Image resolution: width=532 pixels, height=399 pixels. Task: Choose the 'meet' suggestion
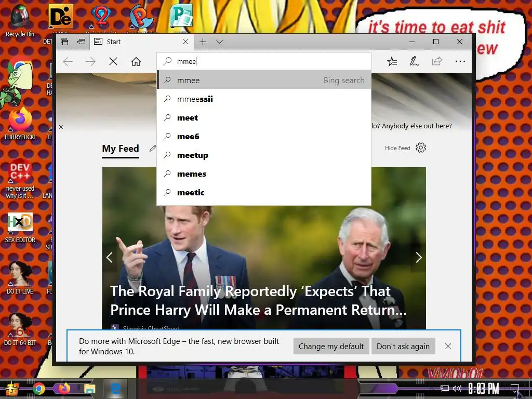264,118
